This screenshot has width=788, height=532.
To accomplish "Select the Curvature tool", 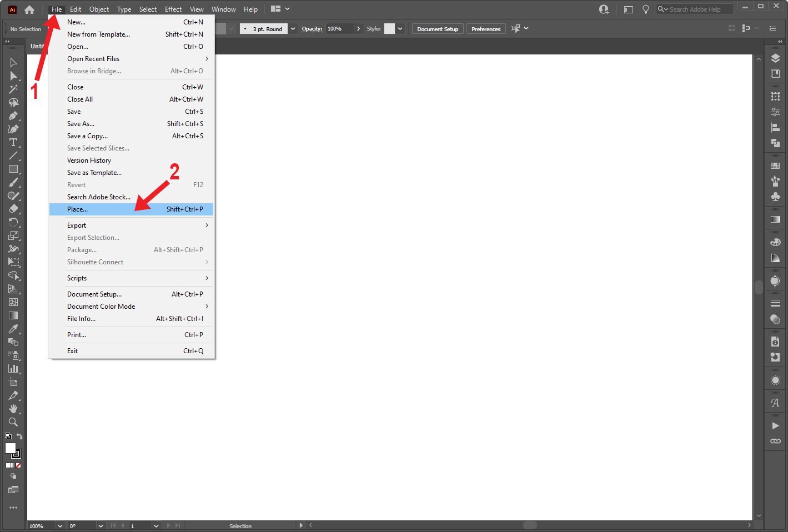I will click(13, 129).
